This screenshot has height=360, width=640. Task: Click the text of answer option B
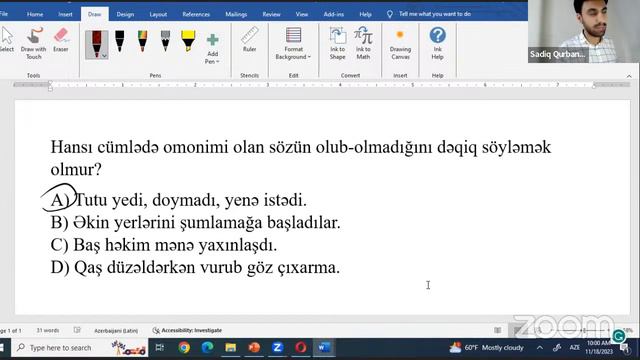[x=207, y=223]
